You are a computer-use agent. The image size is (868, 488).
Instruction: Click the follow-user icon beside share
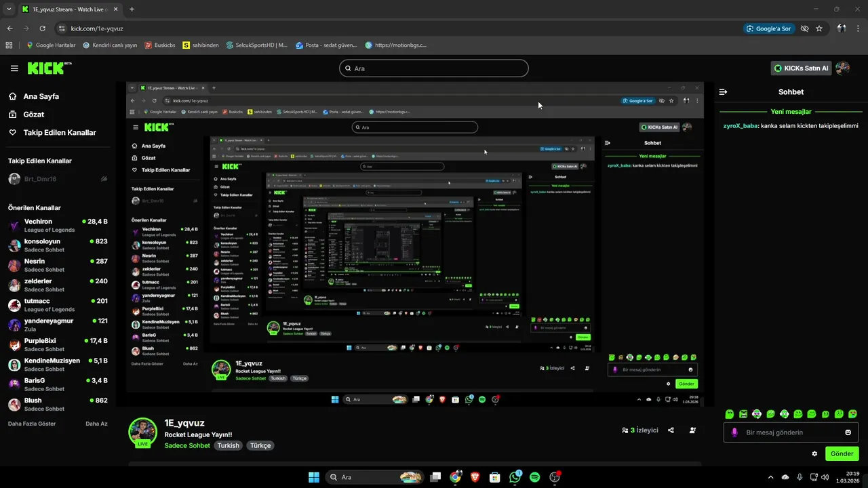[x=692, y=430]
